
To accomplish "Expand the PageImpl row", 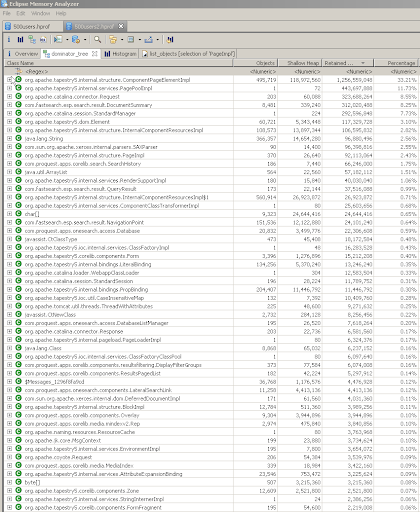I will coord(9,155).
